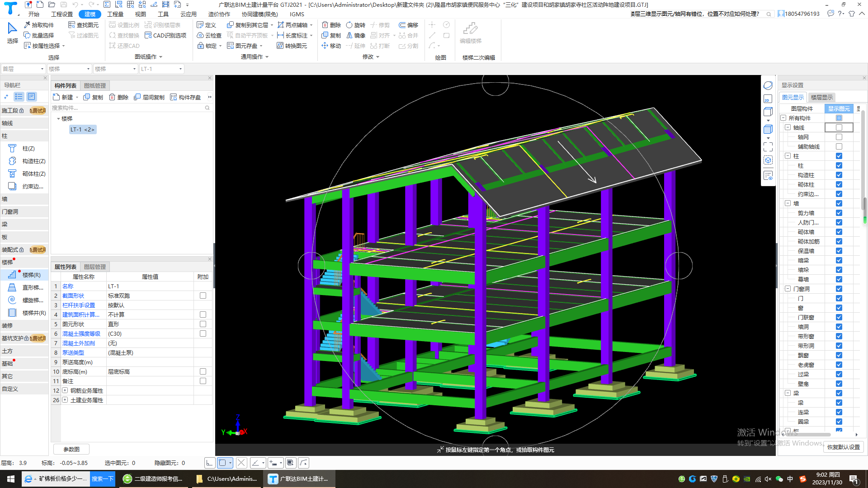
Task: Uncheck the 构造柱 display checkbox
Action: click(x=839, y=175)
